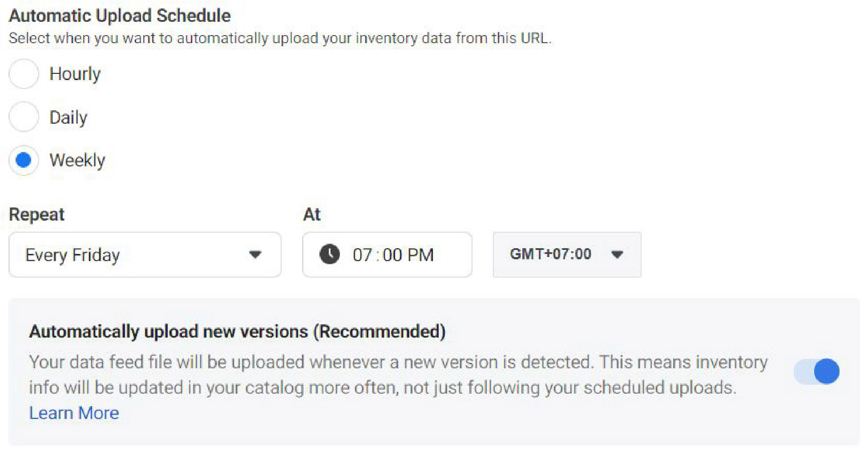
Task: Select the Weekly upload schedule
Action: (x=24, y=161)
